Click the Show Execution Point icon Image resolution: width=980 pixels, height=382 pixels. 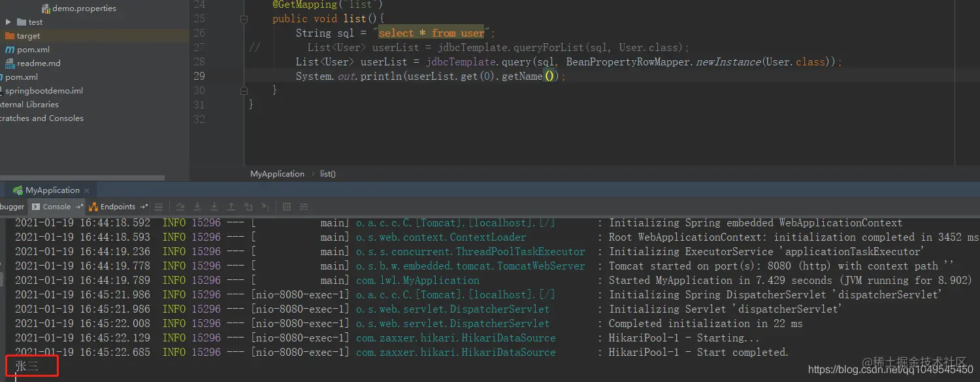click(159, 207)
